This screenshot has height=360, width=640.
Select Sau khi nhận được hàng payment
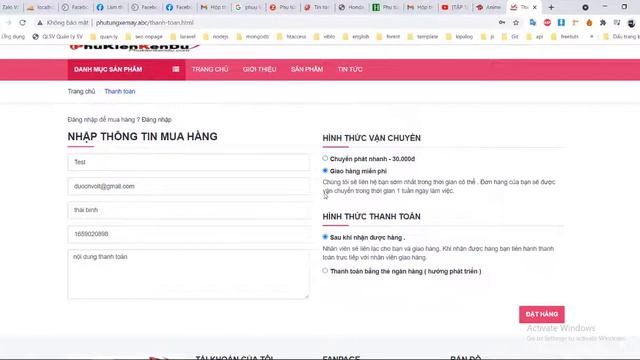pos(325,237)
